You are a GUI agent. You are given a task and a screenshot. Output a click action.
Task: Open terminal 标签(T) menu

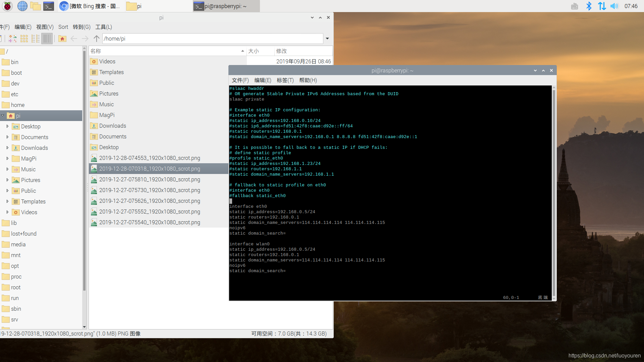285,80
